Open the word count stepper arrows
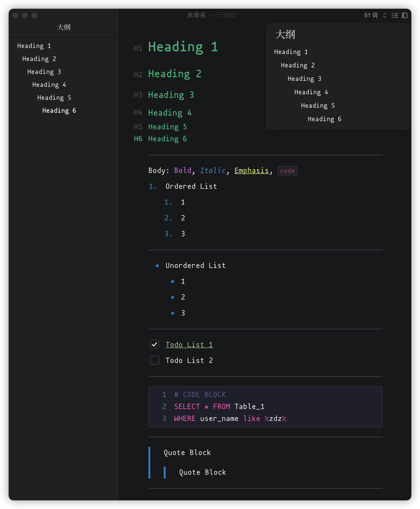The image size is (420, 509). point(385,16)
